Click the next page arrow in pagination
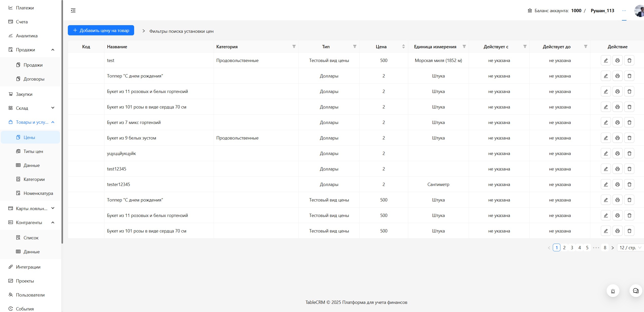This screenshot has width=644, height=312. pyautogui.click(x=612, y=248)
